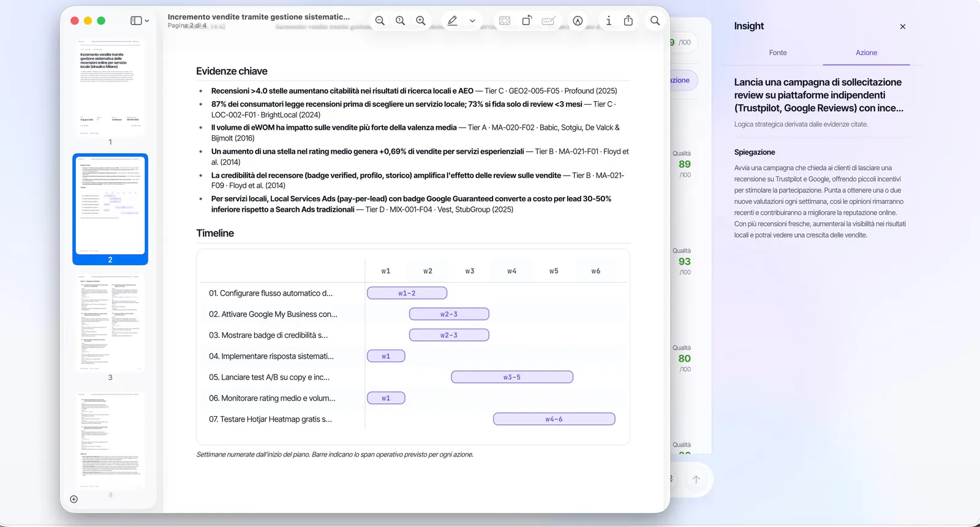
Task: Click row '07. Testare Hotjar Heatmap gratis s...'
Action: [270, 419]
